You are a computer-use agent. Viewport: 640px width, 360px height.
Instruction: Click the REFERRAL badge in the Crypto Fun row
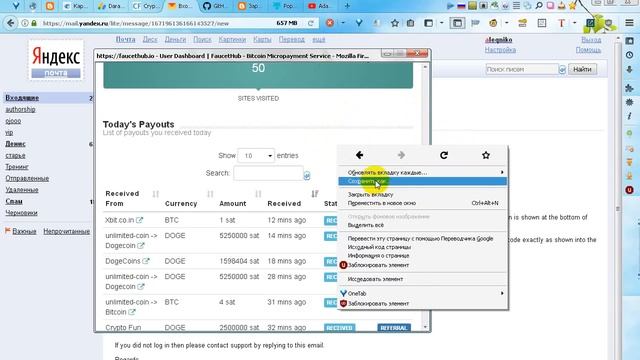tap(394, 328)
